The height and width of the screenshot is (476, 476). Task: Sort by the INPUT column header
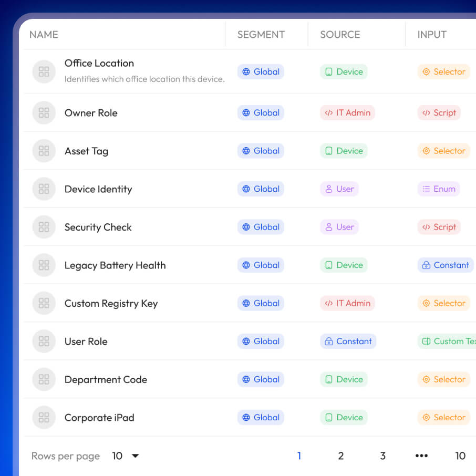click(x=432, y=35)
